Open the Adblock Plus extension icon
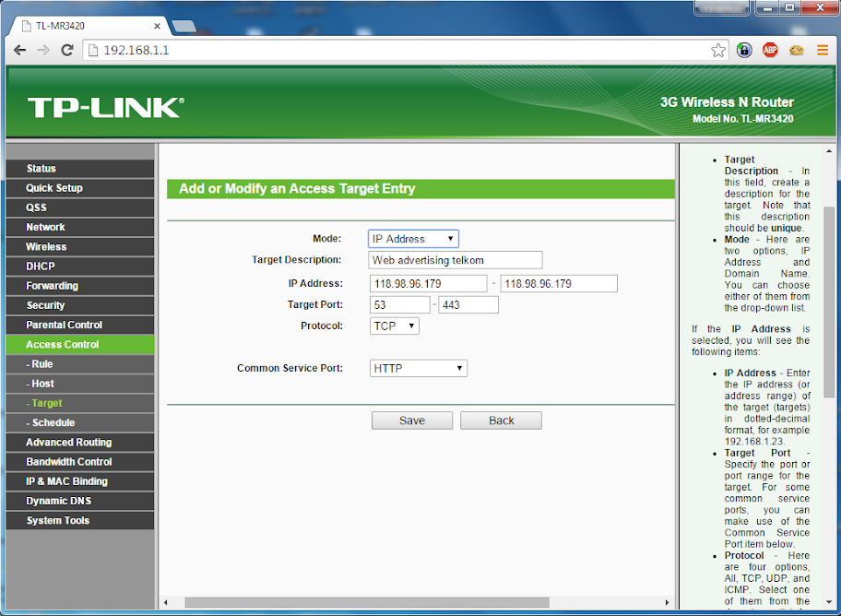The width and height of the screenshot is (841, 616). click(770, 51)
